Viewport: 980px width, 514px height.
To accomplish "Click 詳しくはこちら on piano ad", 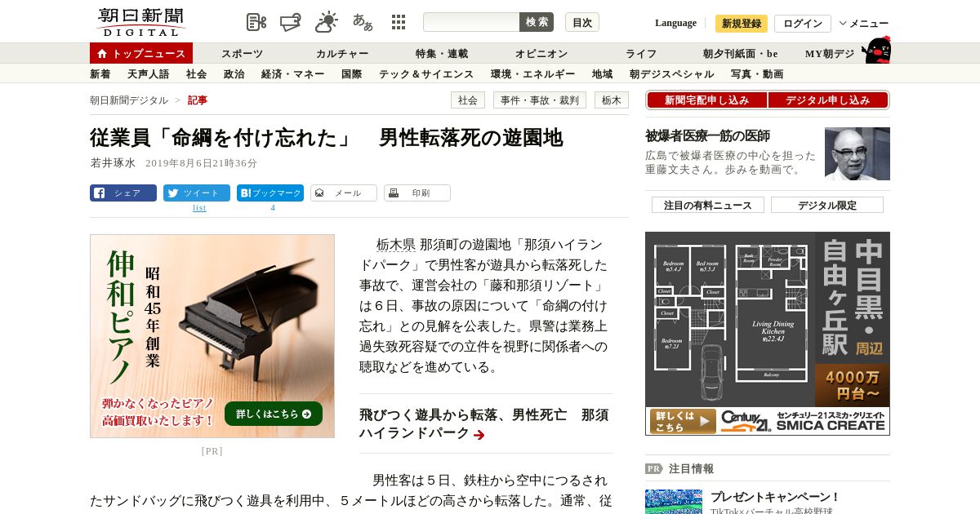I will click(x=274, y=414).
